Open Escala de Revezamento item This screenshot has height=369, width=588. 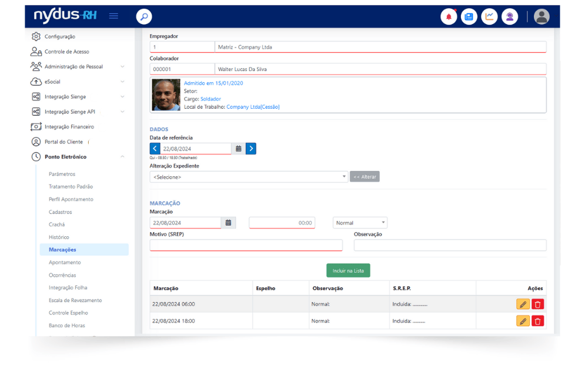coord(75,300)
